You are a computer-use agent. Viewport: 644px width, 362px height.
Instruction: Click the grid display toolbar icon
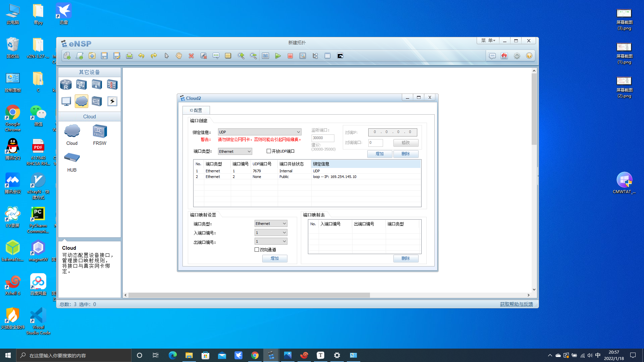click(x=328, y=56)
